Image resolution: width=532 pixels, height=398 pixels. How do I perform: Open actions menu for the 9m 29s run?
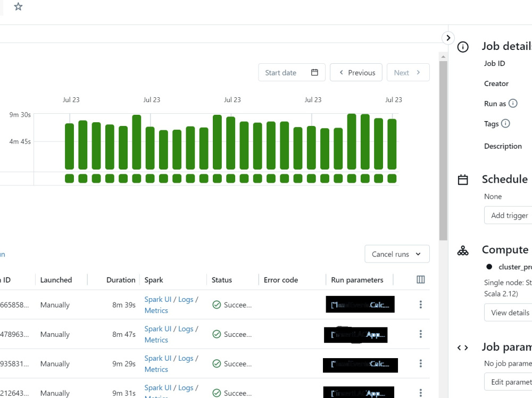pyautogui.click(x=420, y=363)
